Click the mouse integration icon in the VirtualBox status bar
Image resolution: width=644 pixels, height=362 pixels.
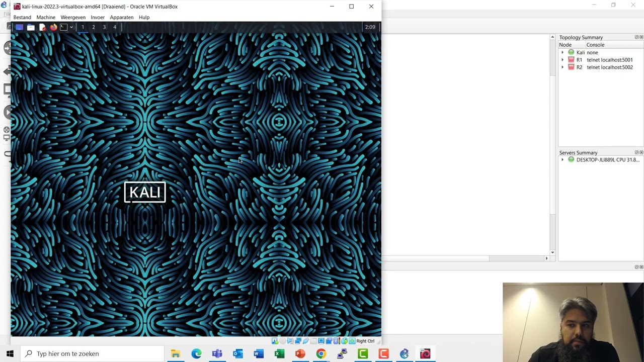point(344,341)
